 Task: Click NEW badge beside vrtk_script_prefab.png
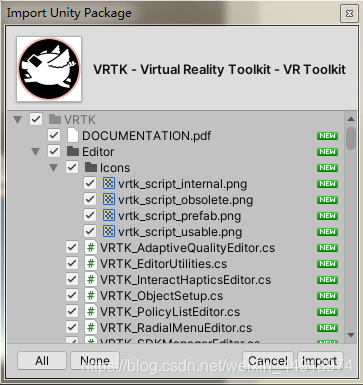point(327,216)
